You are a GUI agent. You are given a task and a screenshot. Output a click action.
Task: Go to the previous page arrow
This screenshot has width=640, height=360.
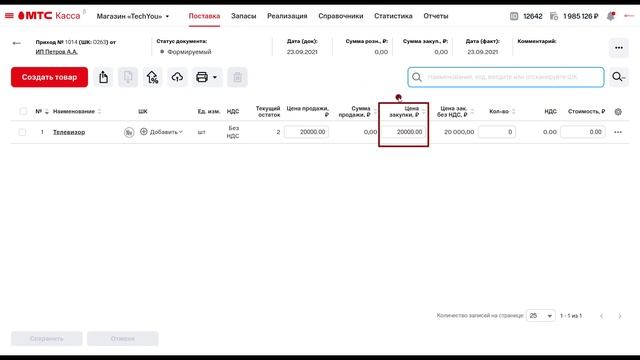pyautogui.click(x=601, y=316)
